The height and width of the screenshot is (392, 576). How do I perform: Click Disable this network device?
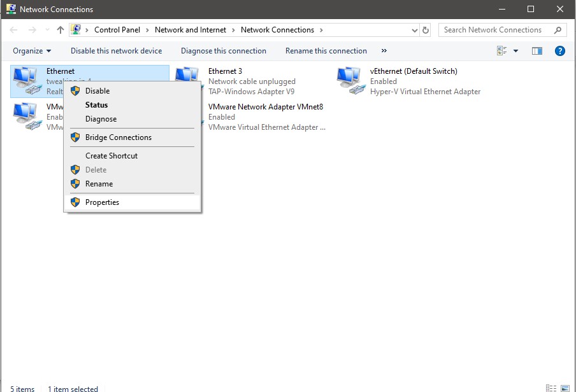pyautogui.click(x=116, y=51)
